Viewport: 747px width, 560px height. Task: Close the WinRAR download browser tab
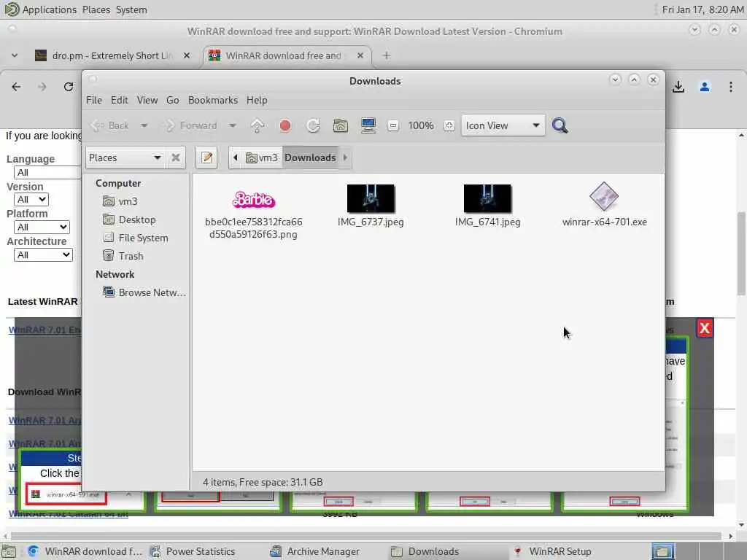point(360,55)
